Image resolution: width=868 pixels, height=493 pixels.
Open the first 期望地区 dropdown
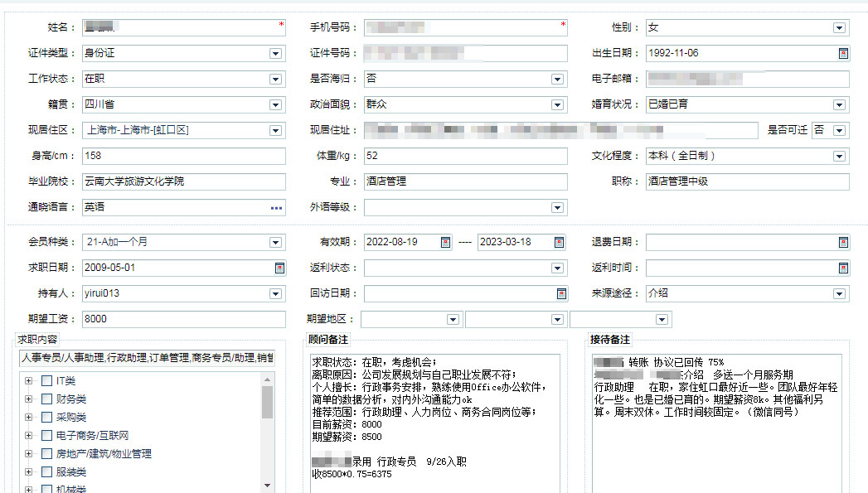click(x=453, y=319)
